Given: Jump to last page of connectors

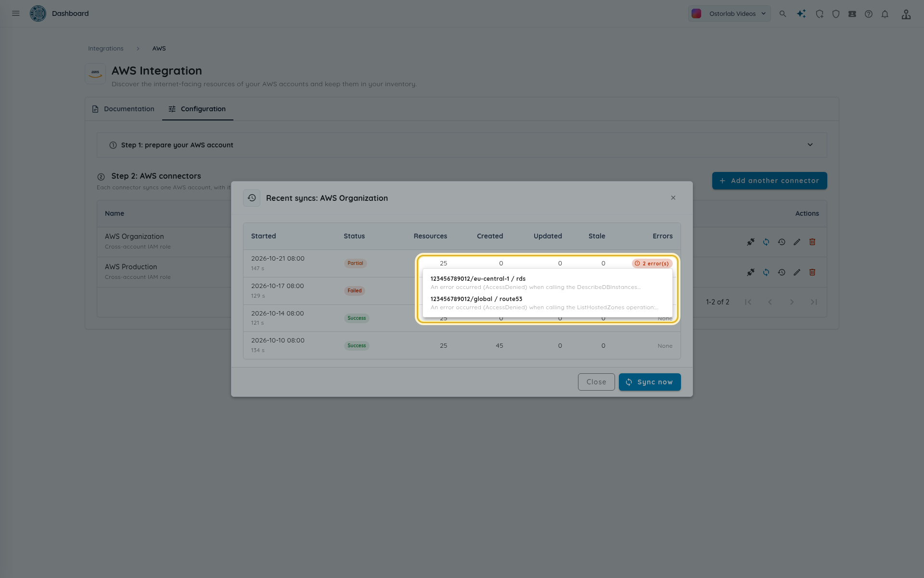Looking at the screenshot, I should 814,302.
